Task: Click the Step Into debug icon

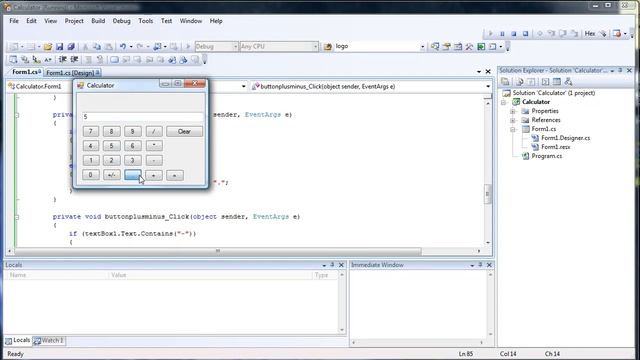Action: [x=551, y=33]
